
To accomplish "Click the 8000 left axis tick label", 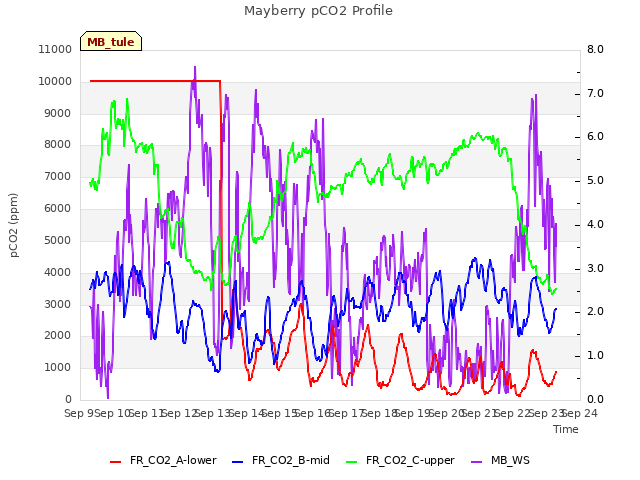I will (x=58, y=144).
